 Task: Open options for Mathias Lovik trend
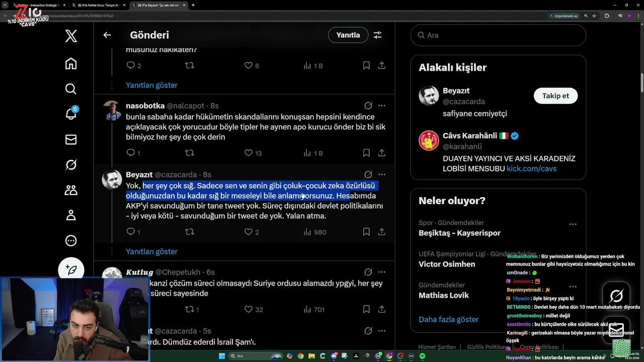(573, 286)
